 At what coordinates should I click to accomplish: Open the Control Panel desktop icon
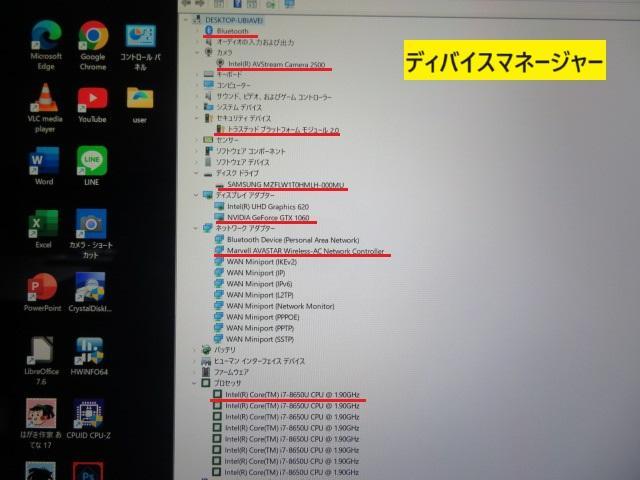coord(140,46)
